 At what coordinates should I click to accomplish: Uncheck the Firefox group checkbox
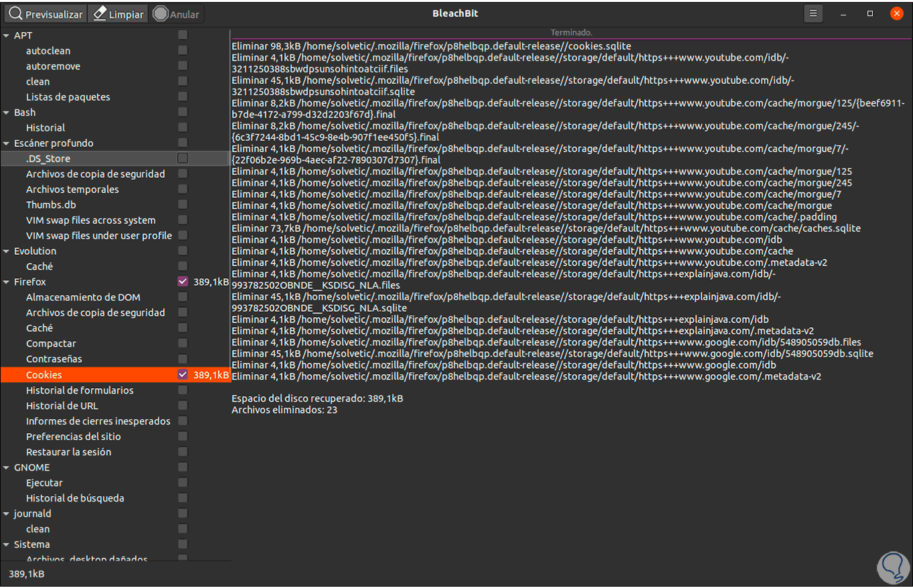[183, 282]
